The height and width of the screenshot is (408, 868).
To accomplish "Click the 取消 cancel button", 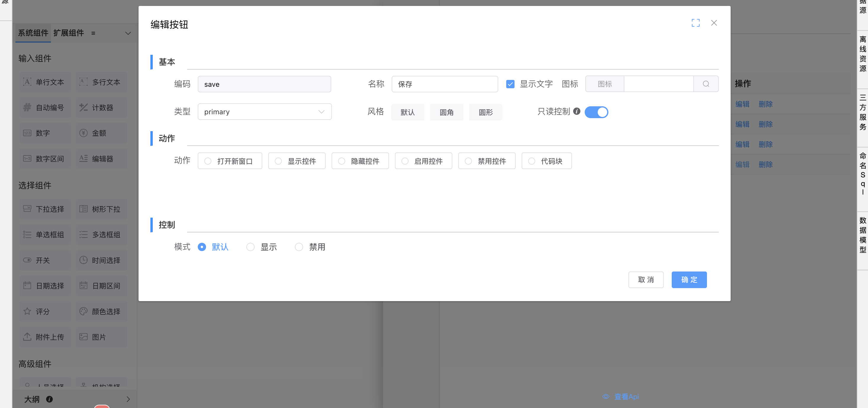I will pyautogui.click(x=646, y=280).
